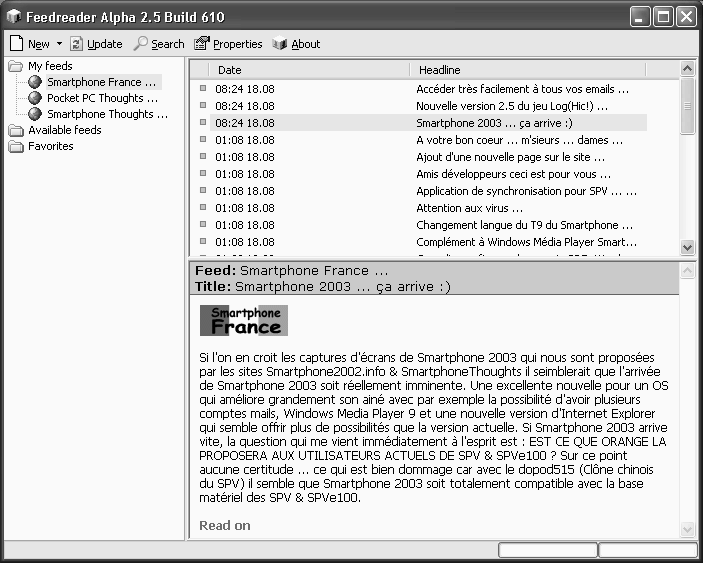The height and width of the screenshot is (563, 703).
Task: Select the Available feeds folder icon
Action: pyautogui.click(x=16, y=130)
